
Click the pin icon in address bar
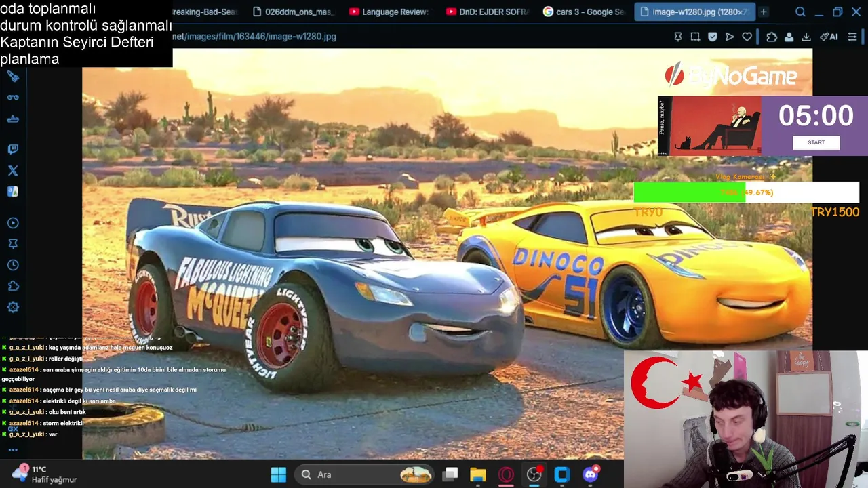[677, 37]
